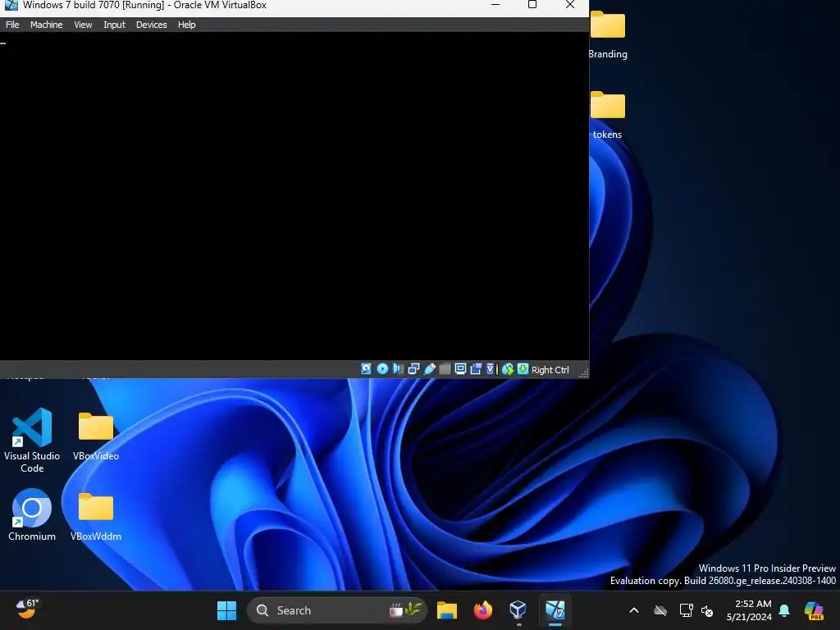This screenshot has width=840, height=630.
Task: Open Firefox from taskbar
Action: 482,610
